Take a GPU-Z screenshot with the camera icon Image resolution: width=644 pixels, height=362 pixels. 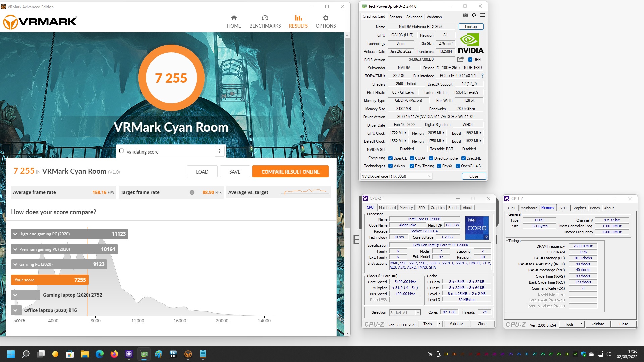[465, 15]
